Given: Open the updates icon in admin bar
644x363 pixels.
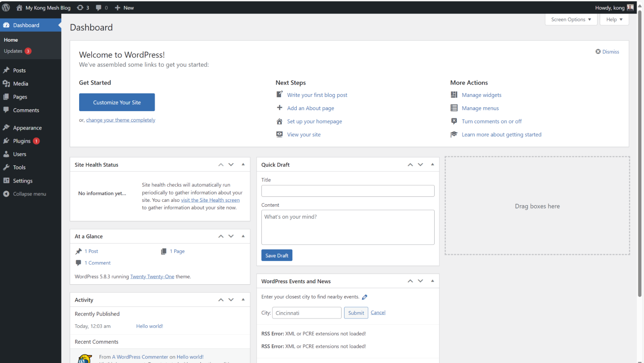Looking at the screenshot, I should pos(80,7).
